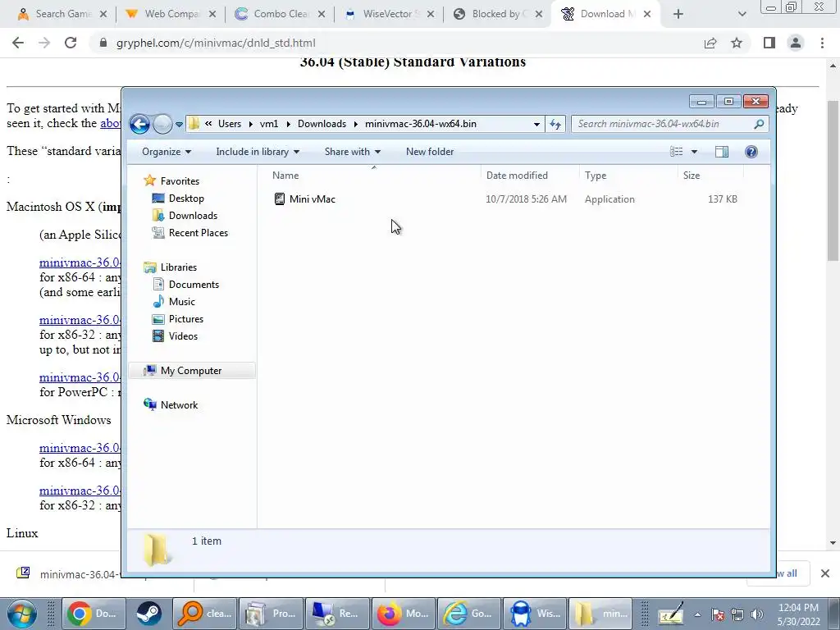Open the Organize menu

pyautogui.click(x=166, y=152)
